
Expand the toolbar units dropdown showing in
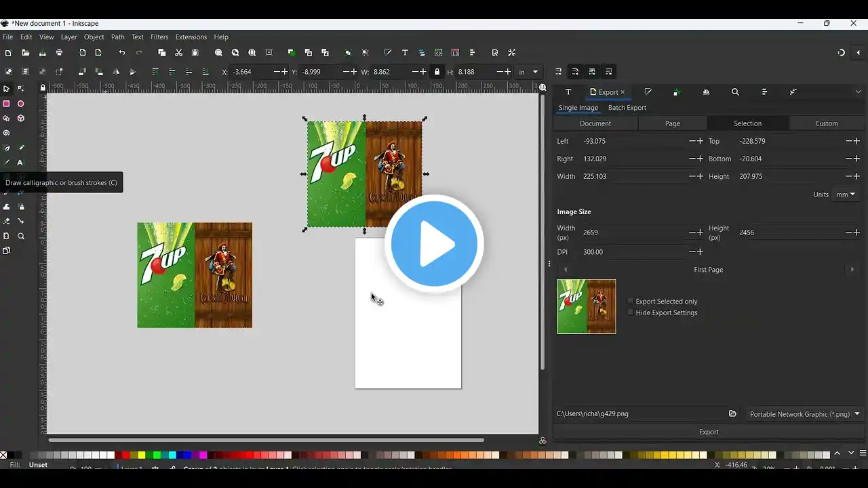pos(529,72)
